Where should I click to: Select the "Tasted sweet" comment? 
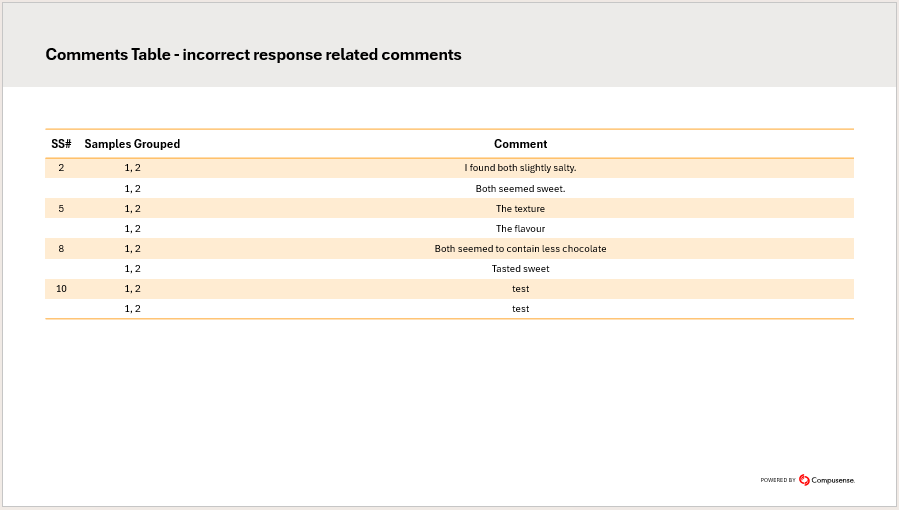(x=520, y=269)
